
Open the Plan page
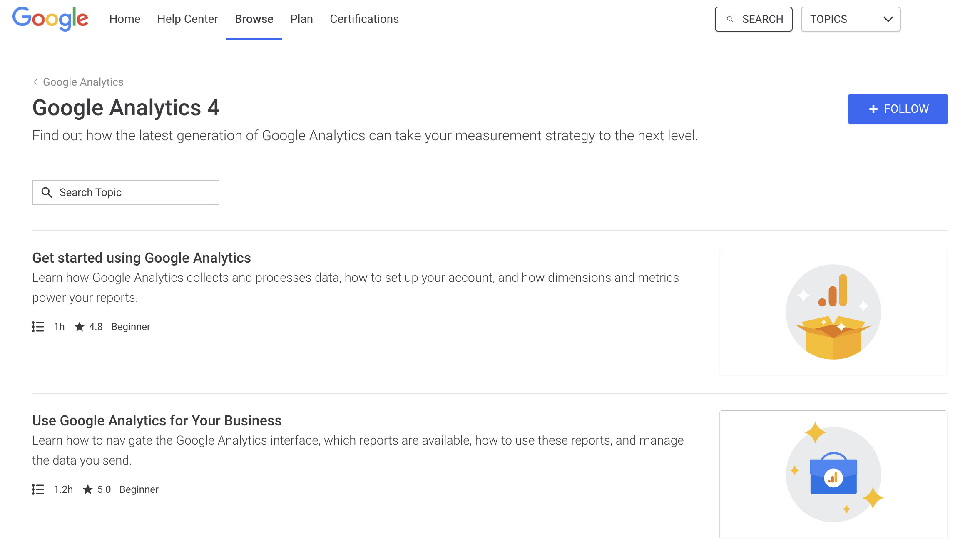[301, 19]
